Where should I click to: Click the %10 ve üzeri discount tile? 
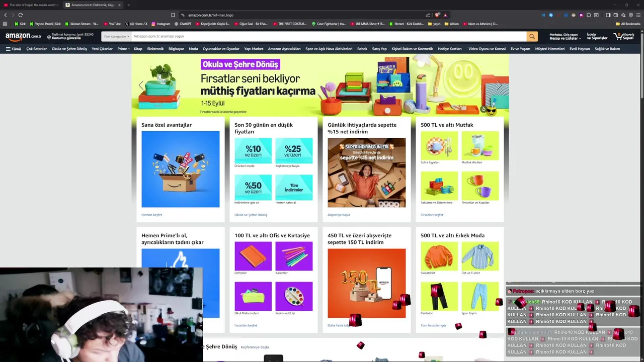[x=253, y=150]
